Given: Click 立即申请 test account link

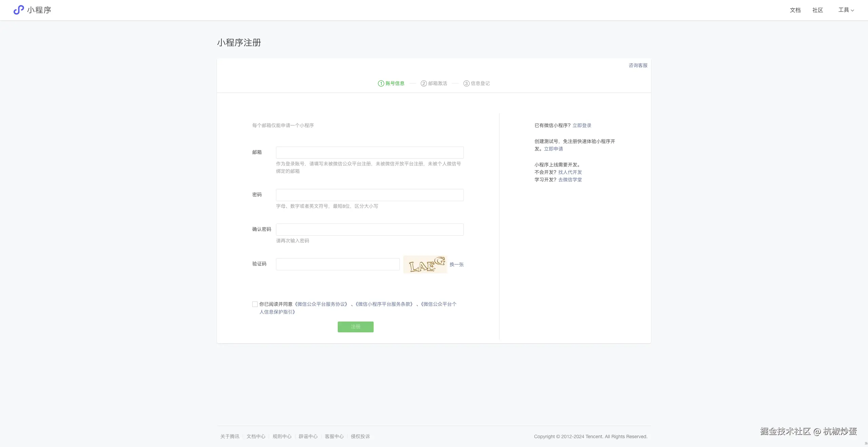Looking at the screenshot, I should click(x=553, y=149).
